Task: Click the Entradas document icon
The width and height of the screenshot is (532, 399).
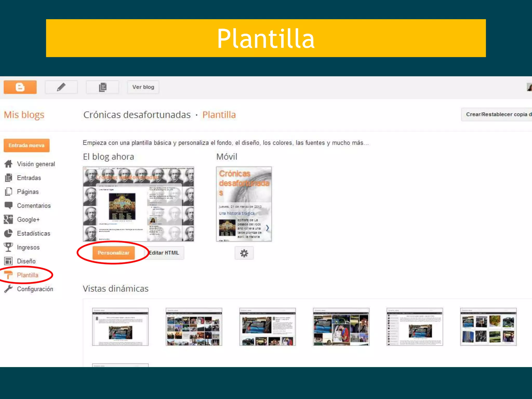Action: 8,178
